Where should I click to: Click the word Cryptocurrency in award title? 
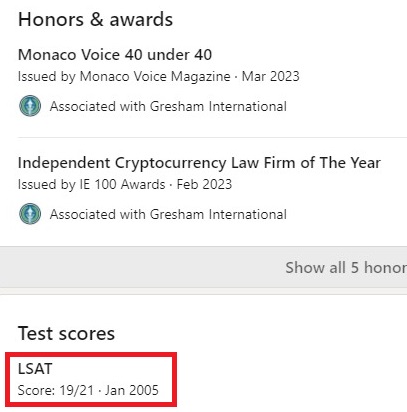pos(170,163)
